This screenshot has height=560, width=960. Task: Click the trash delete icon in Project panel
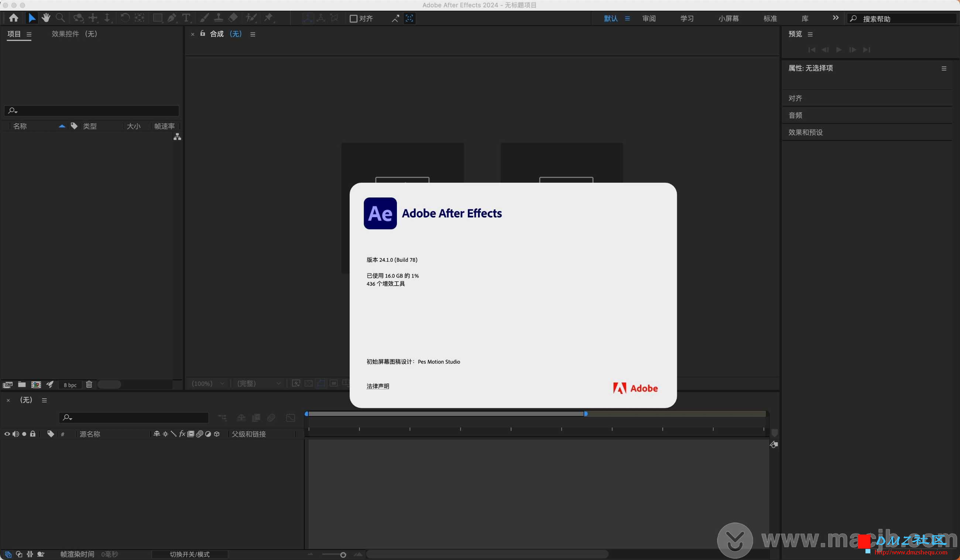89,384
